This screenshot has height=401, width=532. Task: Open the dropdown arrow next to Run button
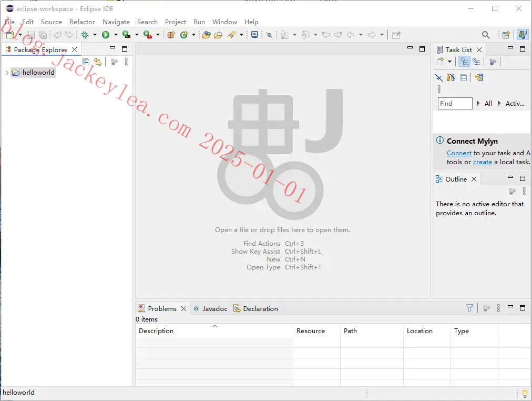pos(116,35)
